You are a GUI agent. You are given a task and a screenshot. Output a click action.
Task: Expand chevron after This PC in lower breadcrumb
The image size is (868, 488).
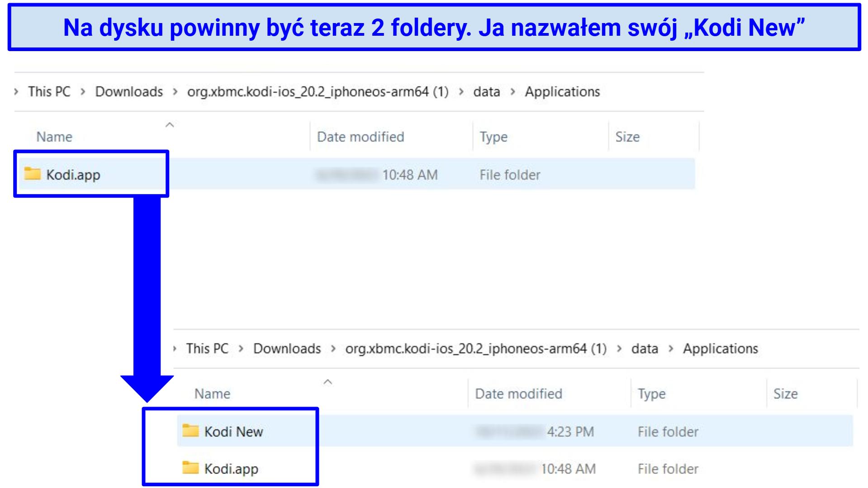click(x=241, y=349)
